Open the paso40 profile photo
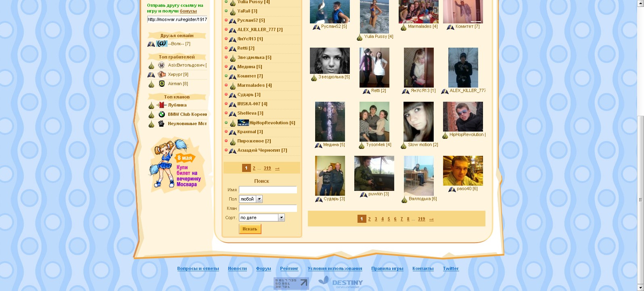 (463, 171)
